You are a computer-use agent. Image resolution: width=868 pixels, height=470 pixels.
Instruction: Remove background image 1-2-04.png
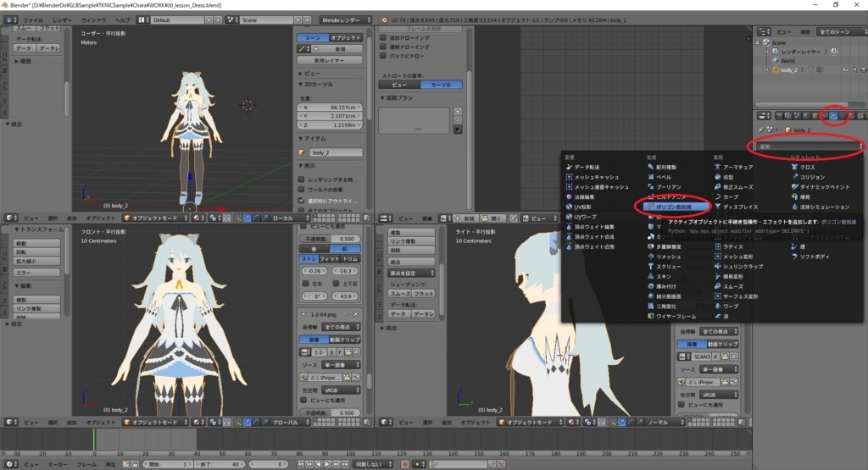click(356, 314)
